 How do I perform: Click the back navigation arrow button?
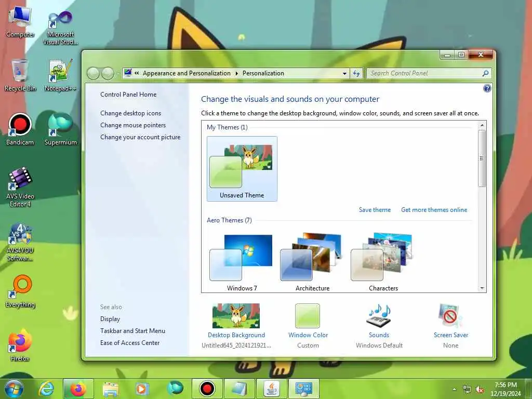pyautogui.click(x=93, y=73)
